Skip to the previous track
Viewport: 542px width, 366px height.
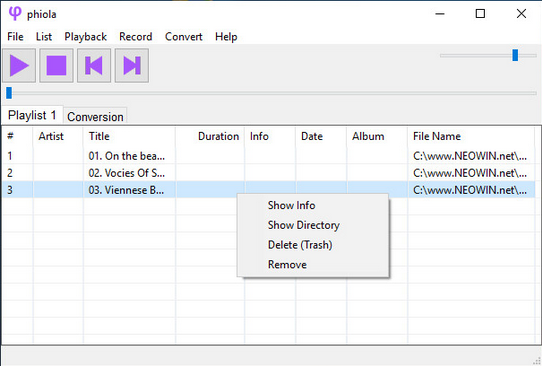(x=94, y=65)
